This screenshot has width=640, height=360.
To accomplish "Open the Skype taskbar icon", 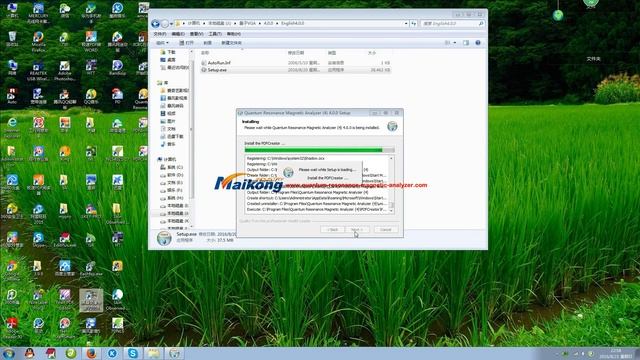I will point(133,353).
